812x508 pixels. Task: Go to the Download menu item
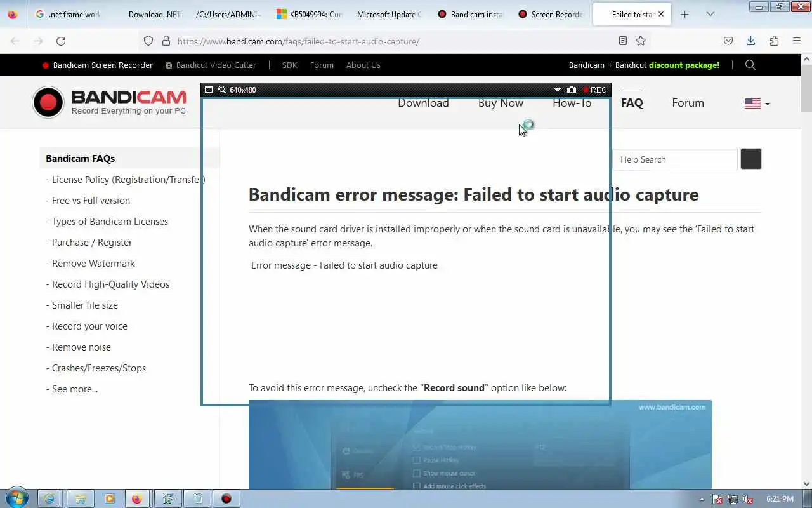click(423, 103)
